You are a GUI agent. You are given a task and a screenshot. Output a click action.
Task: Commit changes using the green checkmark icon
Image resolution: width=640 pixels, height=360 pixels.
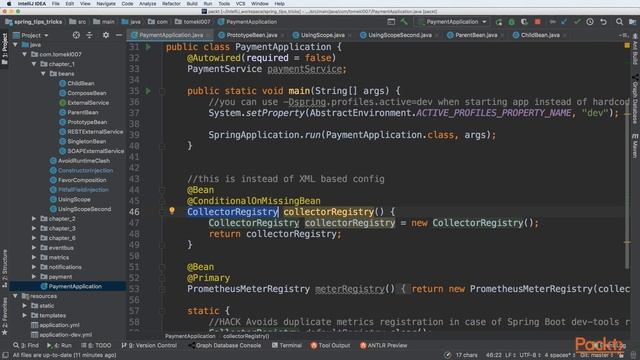click(x=577, y=22)
